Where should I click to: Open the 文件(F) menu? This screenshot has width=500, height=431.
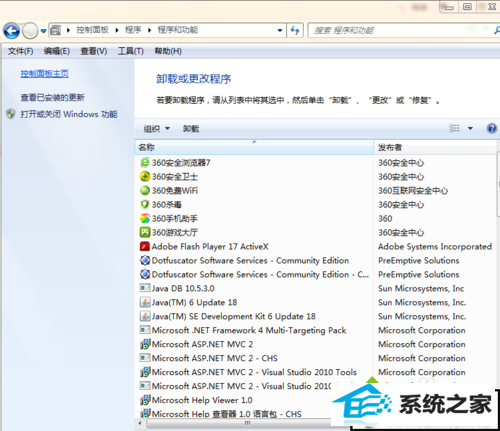(x=20, y=51)
